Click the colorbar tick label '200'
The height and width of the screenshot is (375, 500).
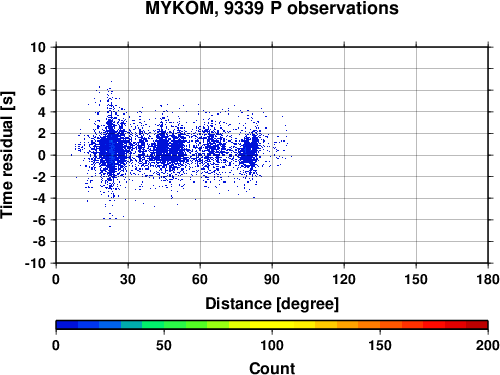point(488,345)
